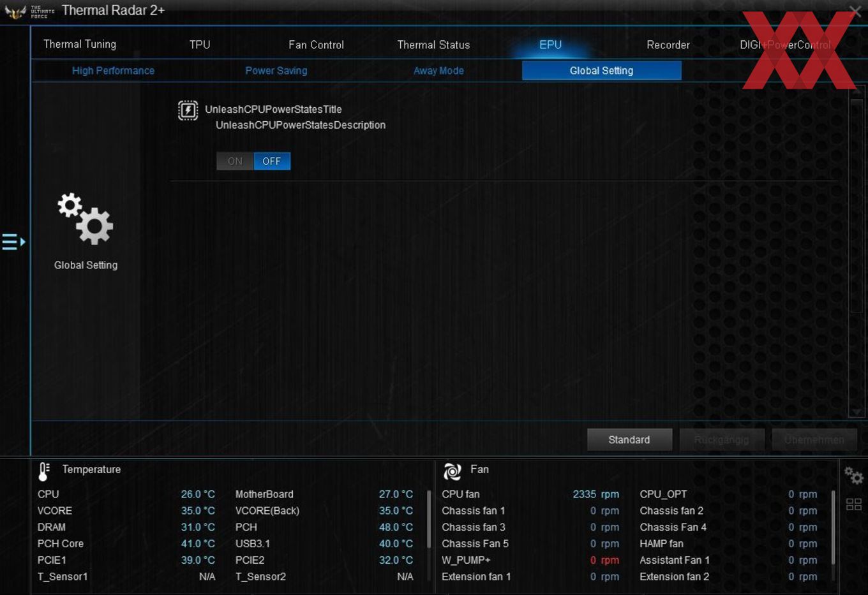The height and width of the screenshot is (595, 868).
Task: Click UnleashCPUPowerStatesDescription text
Action: click(x=301, y=125)
